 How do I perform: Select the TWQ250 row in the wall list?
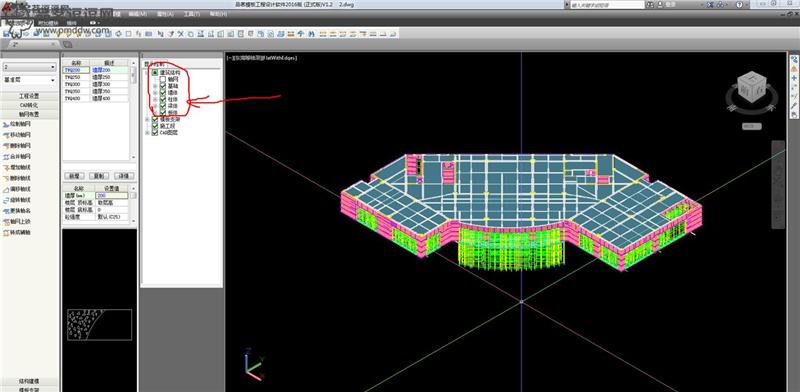pyautogui.click(x=95, y=77)
